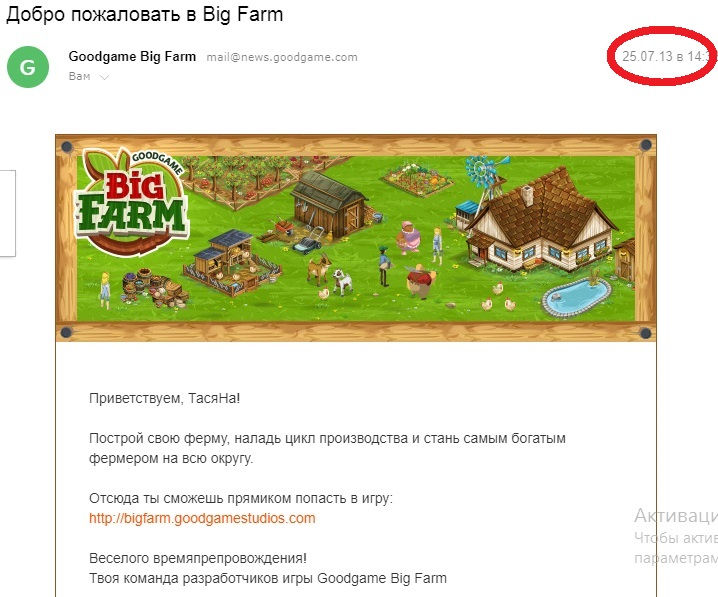Click the mail@news.goodgame.com address

point(282,57)
